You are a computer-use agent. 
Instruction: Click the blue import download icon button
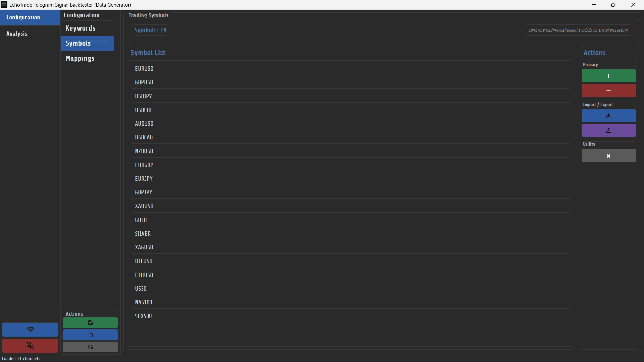click(x=608, y=116)
